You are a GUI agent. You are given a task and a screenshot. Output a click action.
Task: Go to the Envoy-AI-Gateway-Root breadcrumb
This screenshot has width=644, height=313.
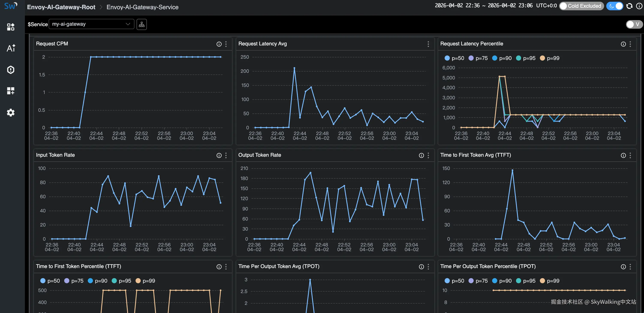coord(61,7)
